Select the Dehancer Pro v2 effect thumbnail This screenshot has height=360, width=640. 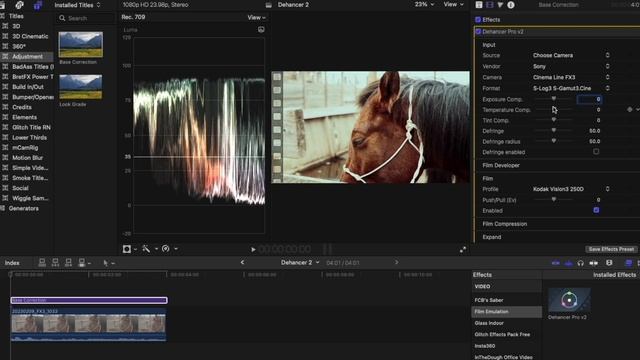[569, 300]
